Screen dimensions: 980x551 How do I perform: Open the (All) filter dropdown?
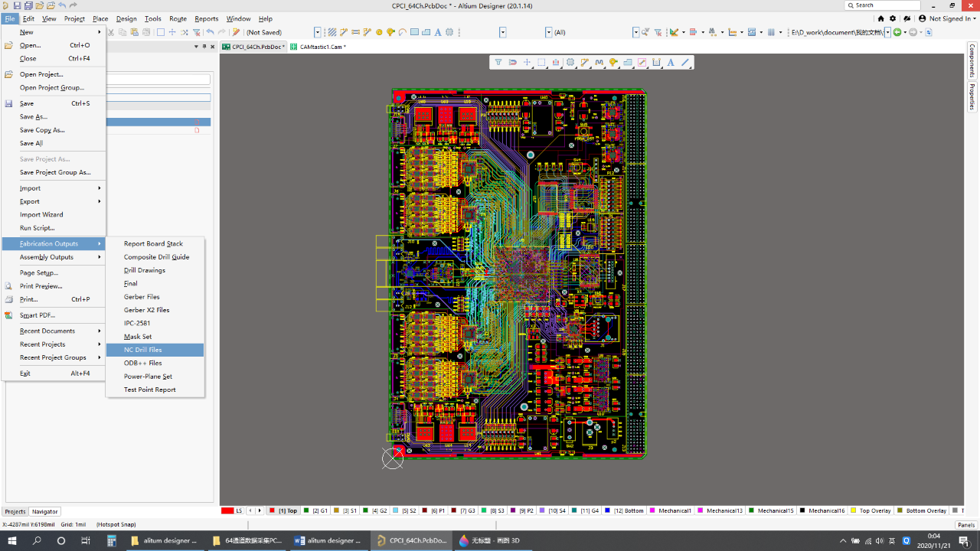[x=635, y=32]
